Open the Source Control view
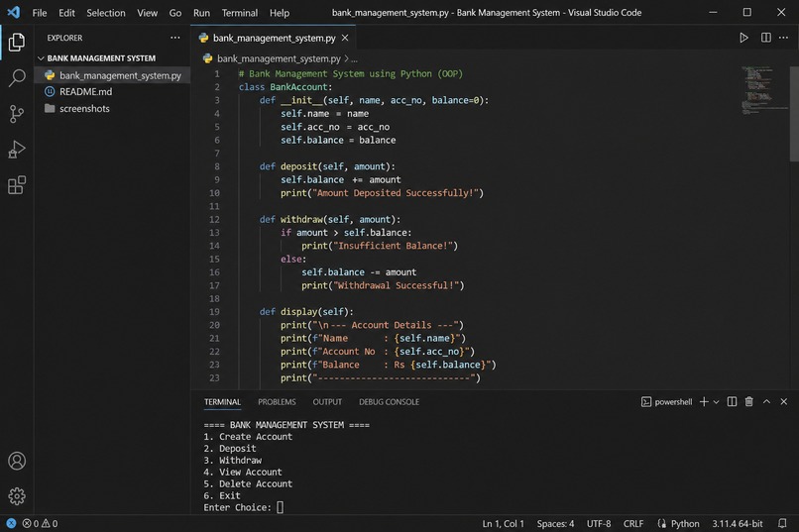799x532 pixels. [x=16, y=114]
